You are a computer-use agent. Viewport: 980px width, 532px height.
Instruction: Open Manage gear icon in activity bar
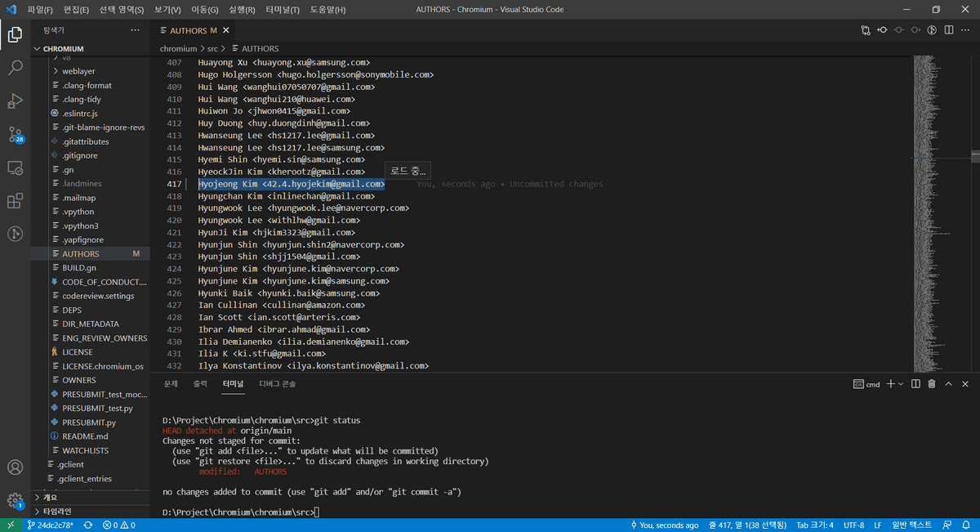click(15, 500)
